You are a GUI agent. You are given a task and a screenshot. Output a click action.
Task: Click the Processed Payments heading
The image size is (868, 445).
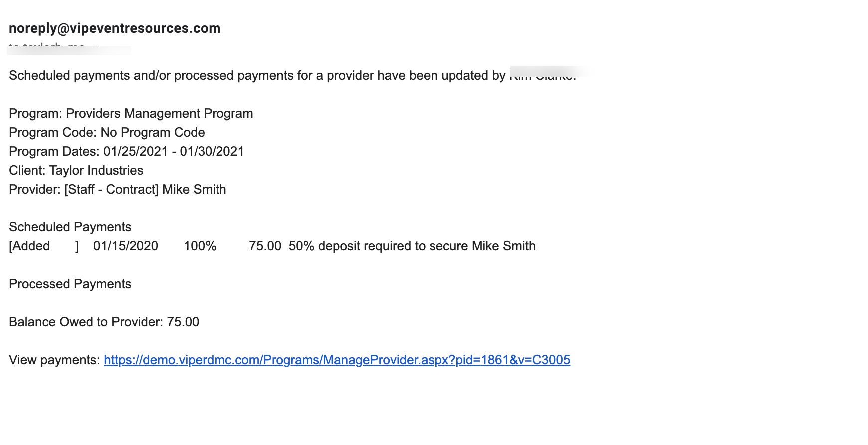[70, 284]
